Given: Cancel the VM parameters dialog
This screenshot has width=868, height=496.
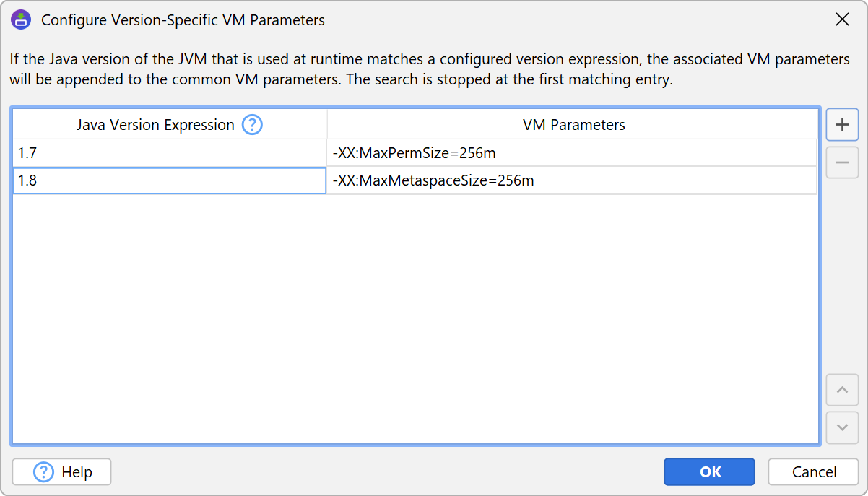Looking at the screenshot, I should tap(814, 472).
